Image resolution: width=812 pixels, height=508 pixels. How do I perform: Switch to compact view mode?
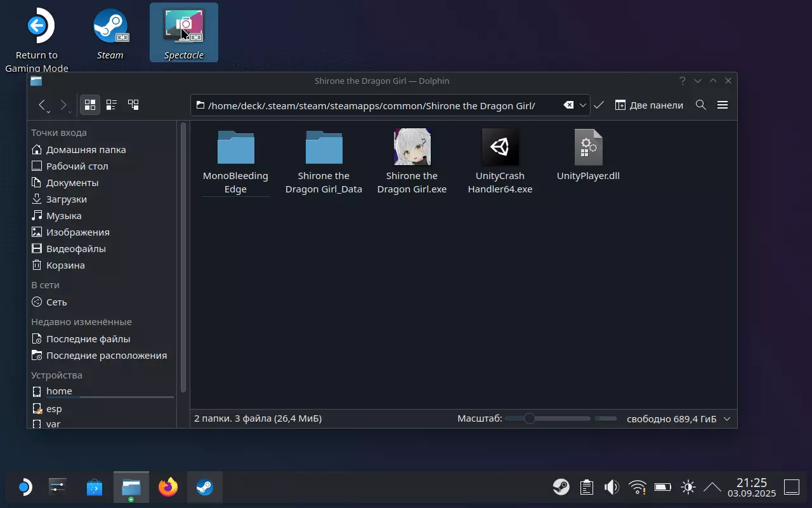tap(112, 105)
